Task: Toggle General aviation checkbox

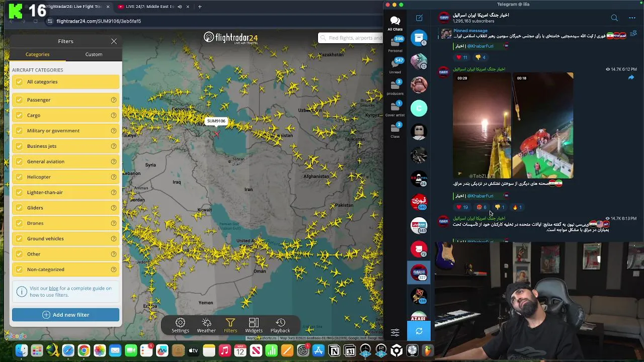Action: 19,161
